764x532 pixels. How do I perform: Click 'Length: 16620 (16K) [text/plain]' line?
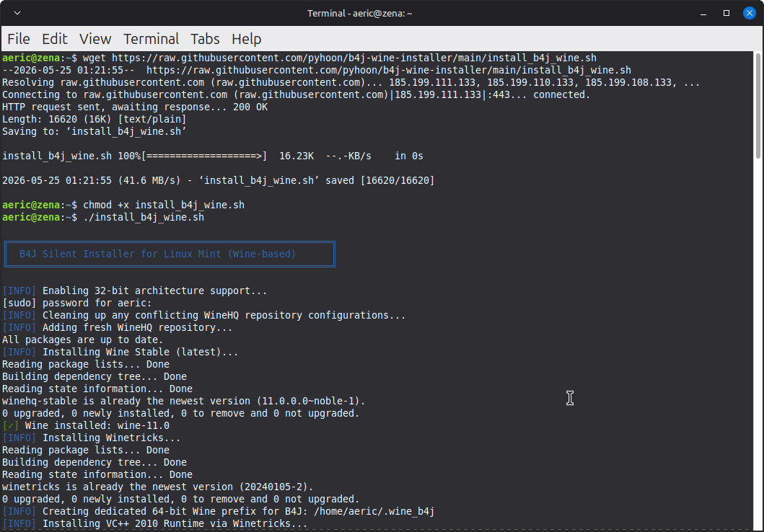(x=94, y=119)
